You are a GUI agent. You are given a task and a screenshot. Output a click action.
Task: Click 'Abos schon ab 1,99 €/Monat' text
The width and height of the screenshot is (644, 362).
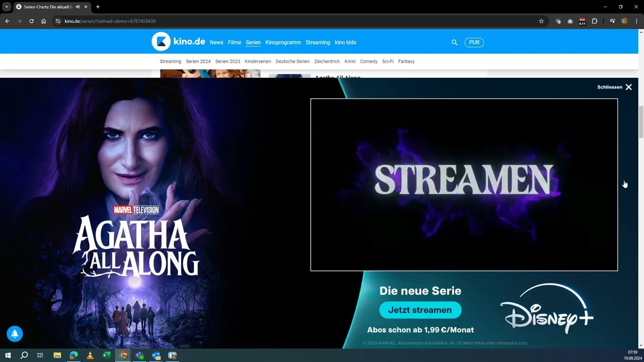(x=421, y=330)
